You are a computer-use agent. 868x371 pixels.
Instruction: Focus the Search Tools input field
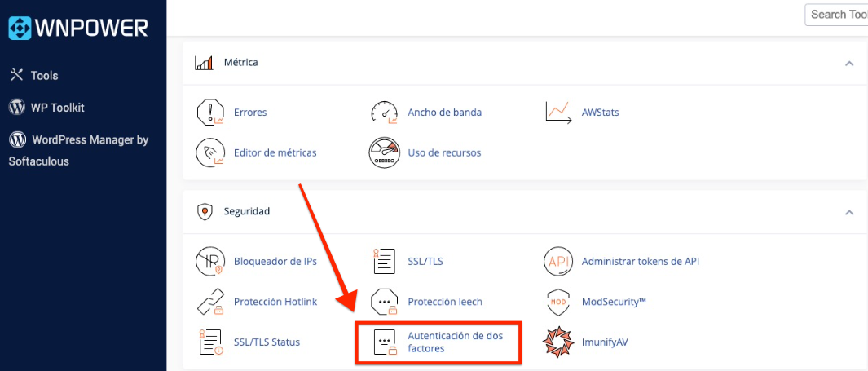pyautogui.click(x=837, y=14)
